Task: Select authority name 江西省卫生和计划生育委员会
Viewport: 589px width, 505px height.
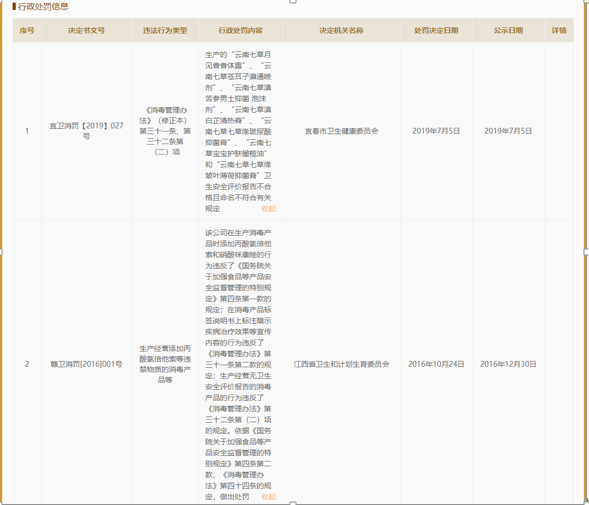Action: coord(341,364)
